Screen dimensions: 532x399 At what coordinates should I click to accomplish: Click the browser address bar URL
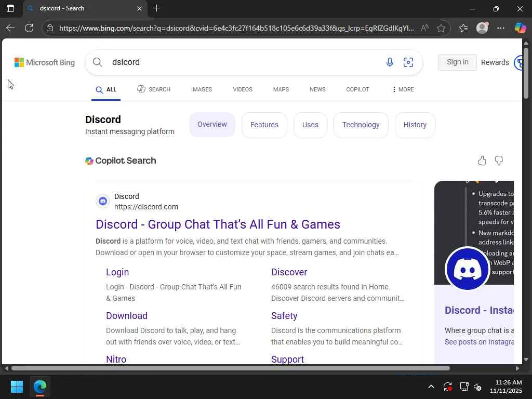pyautogui.click(x=236, y=28)
